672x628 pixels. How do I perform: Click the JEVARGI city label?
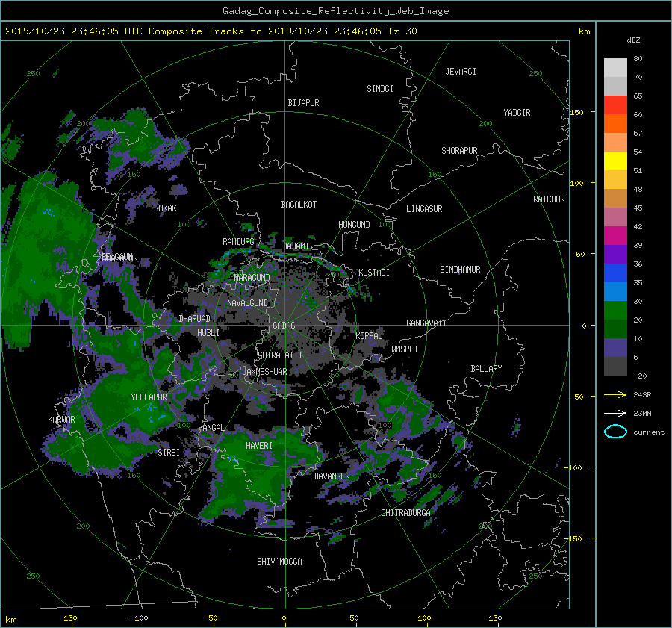tap(461, 72)
